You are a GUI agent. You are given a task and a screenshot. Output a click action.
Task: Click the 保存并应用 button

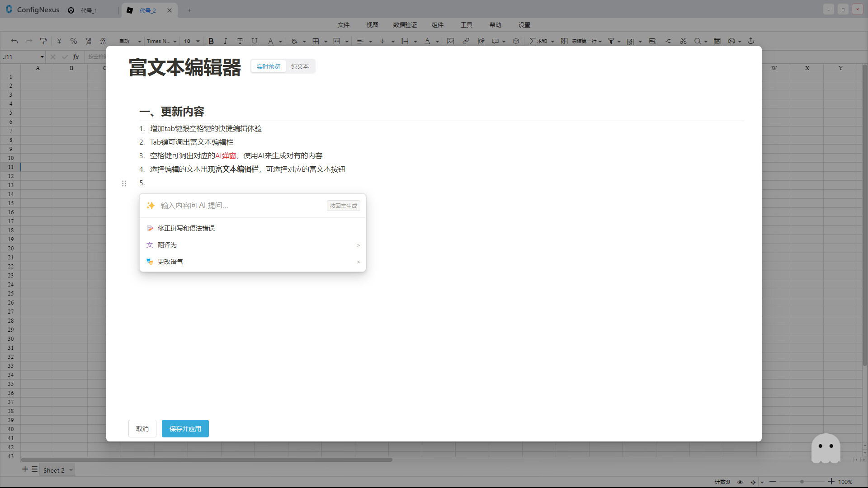pos(185,428)
